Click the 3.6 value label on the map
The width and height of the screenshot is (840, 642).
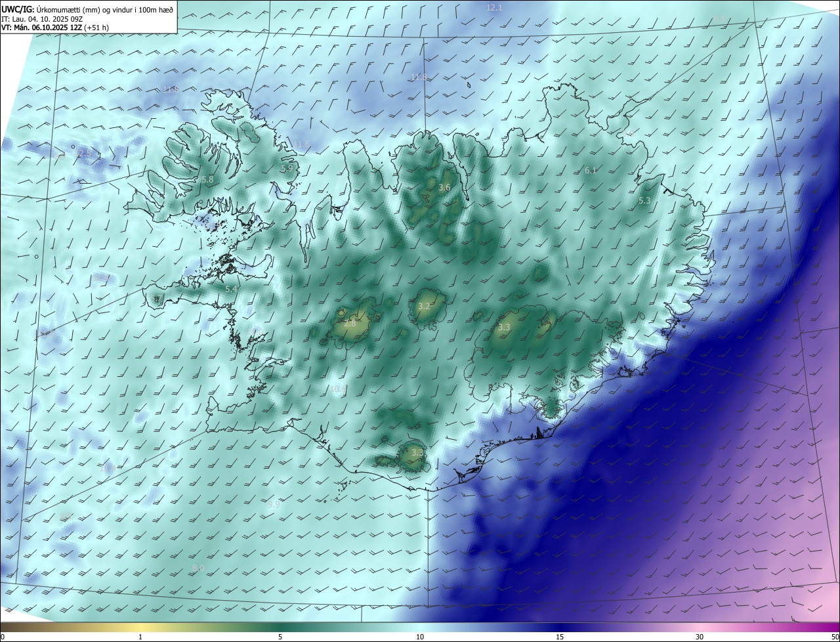pos(444,188)
